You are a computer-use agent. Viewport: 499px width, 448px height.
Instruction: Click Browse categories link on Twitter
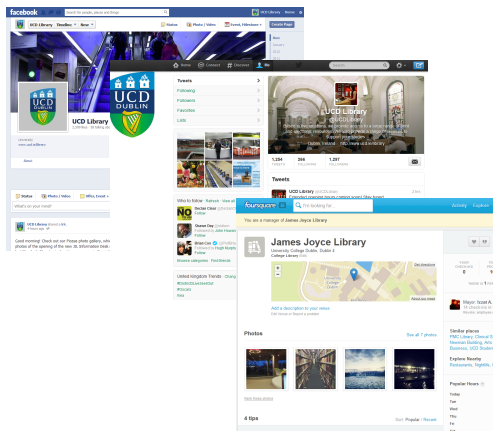pyautogui.click(x=192, y=260)
